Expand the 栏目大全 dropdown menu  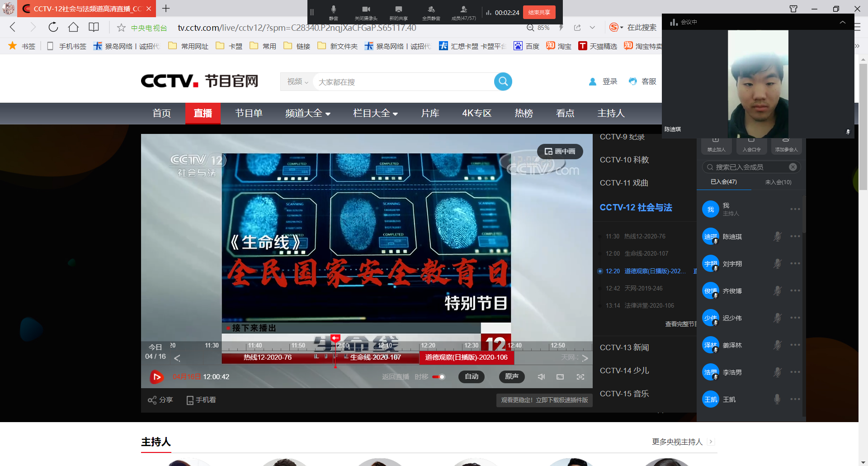[375, 114]
